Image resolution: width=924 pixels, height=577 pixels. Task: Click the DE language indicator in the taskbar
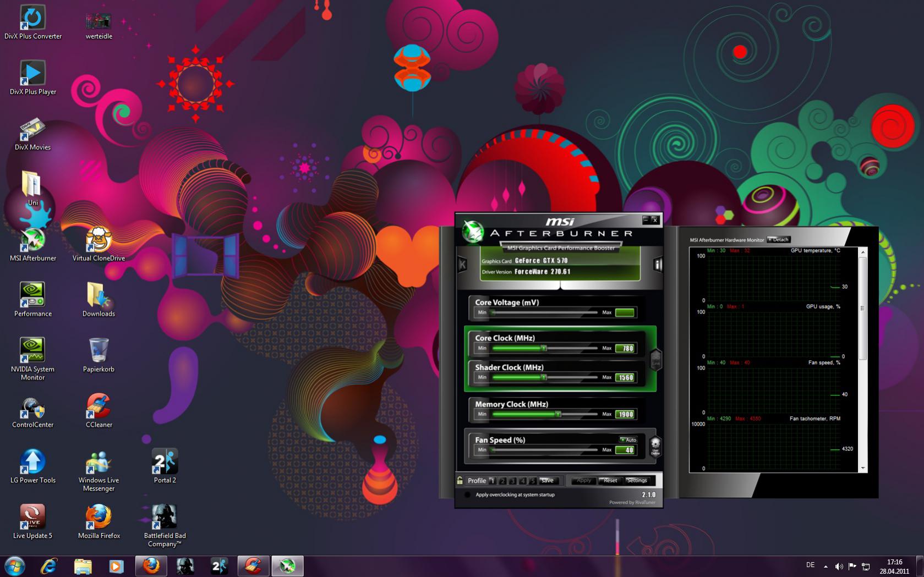(x=810, y=565)
